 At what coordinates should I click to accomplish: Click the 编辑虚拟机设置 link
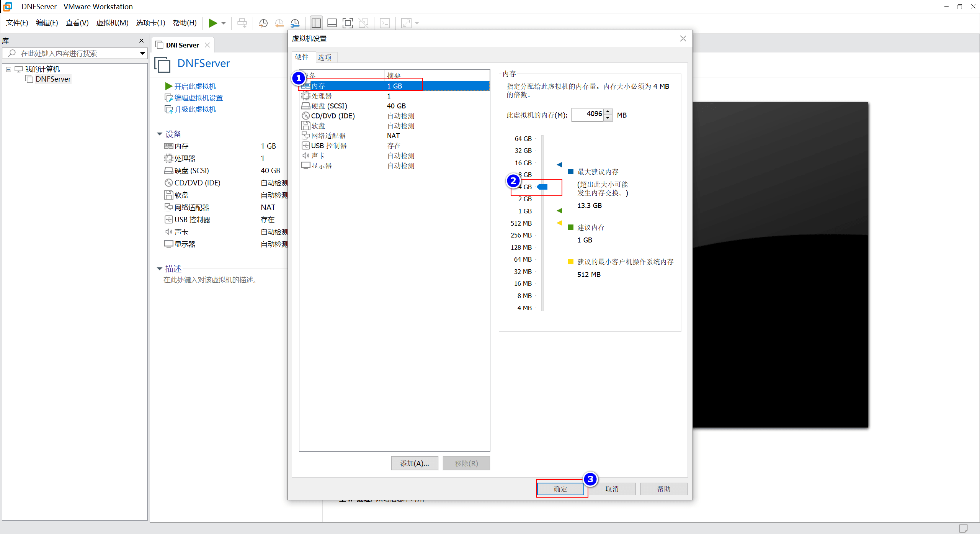pyautogui.click(x=198, y=98)
